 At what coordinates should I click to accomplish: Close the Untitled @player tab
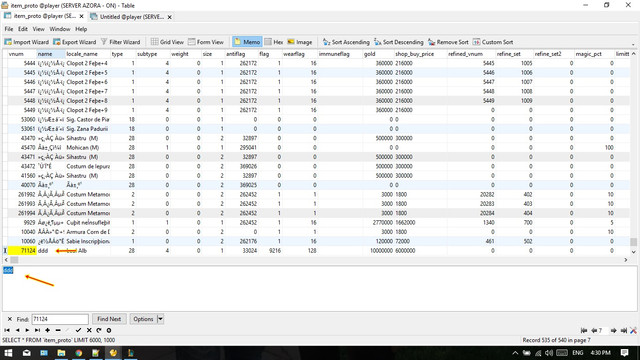[169, 17]
